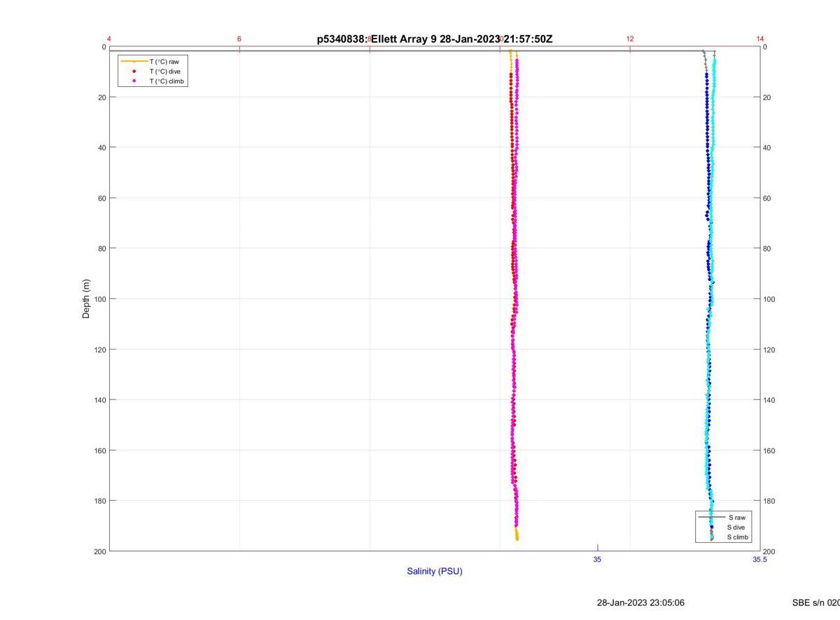Click the red temperature tick label '14'
Screen dimensions: 840x620
(x=760, y=39)
